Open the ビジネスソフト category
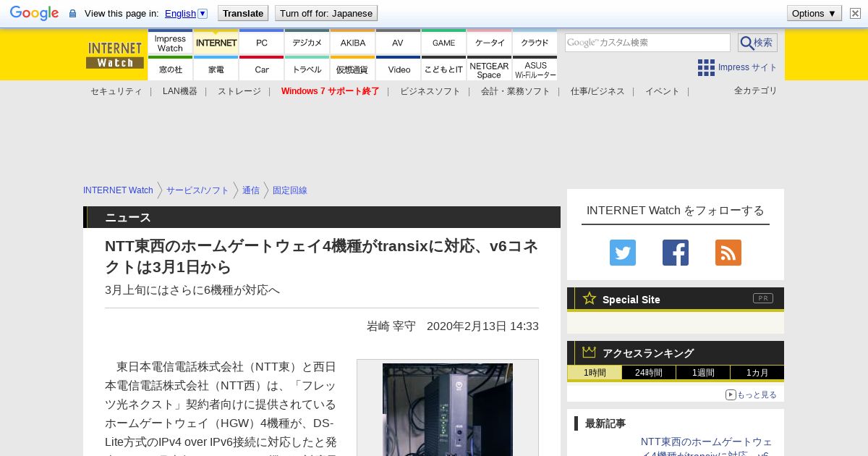This screenshot has height=456, width=868. coord(430,91)
